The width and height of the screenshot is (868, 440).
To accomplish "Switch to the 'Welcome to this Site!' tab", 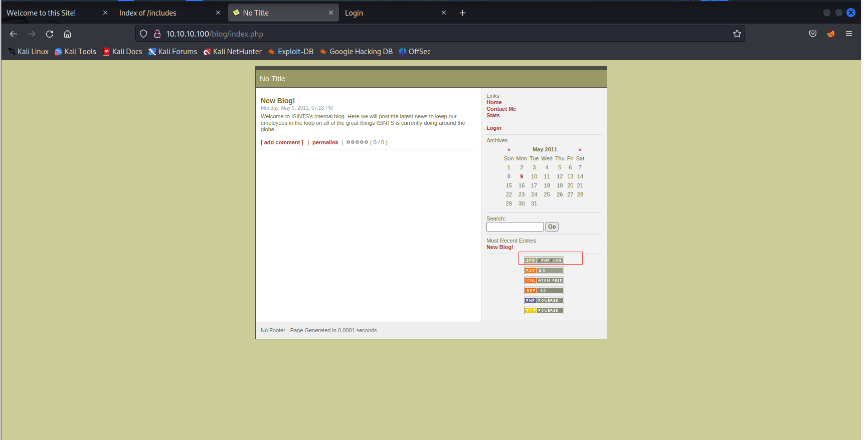I will pyautogui.click(x=57, y=13).
